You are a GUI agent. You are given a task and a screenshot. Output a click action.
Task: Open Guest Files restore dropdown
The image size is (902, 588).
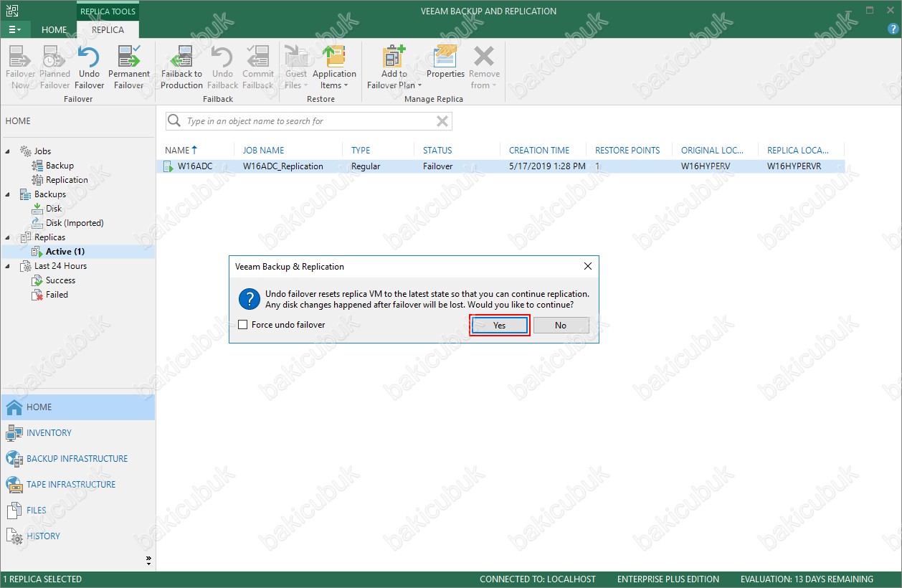(x=295, y=67)
